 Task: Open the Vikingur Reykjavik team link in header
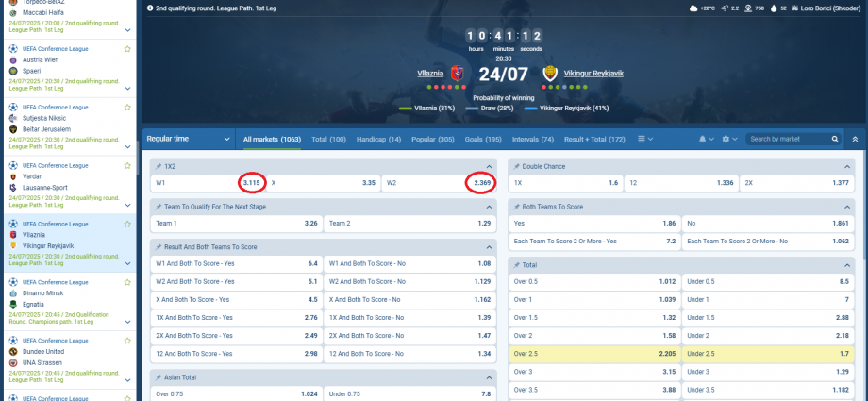tap(593, 73)
